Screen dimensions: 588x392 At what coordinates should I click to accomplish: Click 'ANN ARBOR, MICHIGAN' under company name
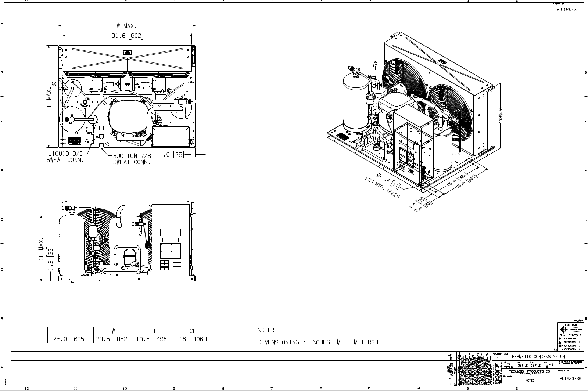click(530, 374)
